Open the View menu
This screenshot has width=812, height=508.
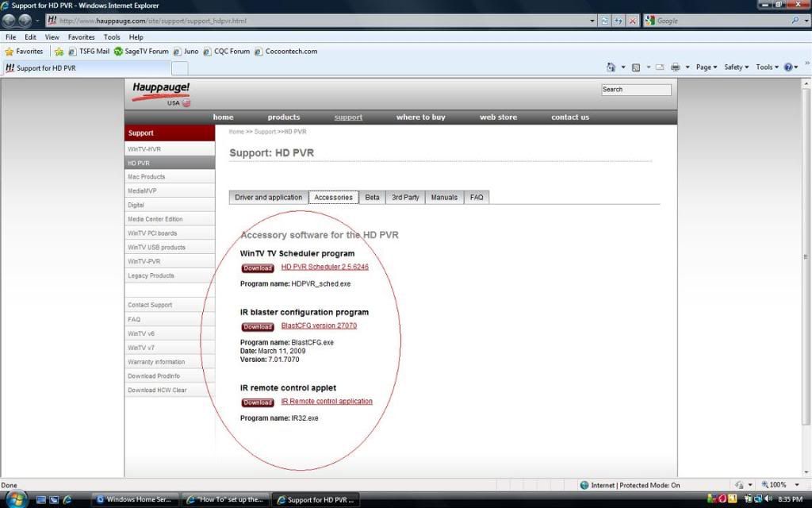click(52, 37)
